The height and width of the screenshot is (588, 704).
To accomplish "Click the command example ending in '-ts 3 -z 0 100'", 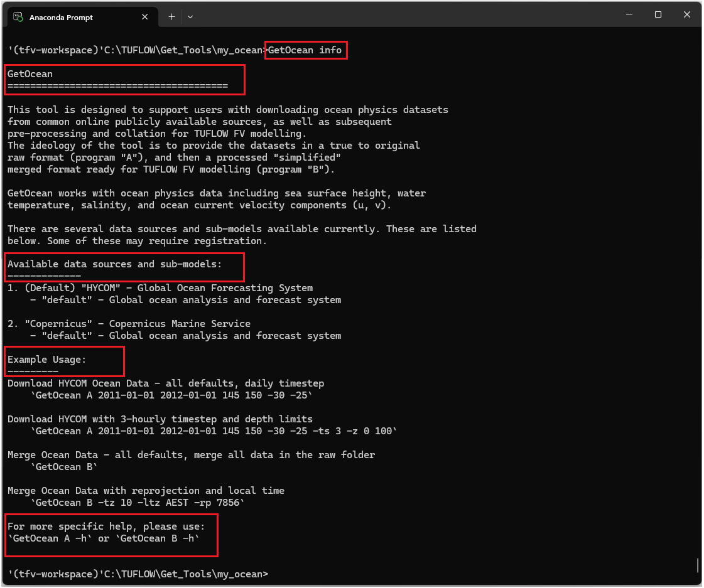I will pos(214,431).
